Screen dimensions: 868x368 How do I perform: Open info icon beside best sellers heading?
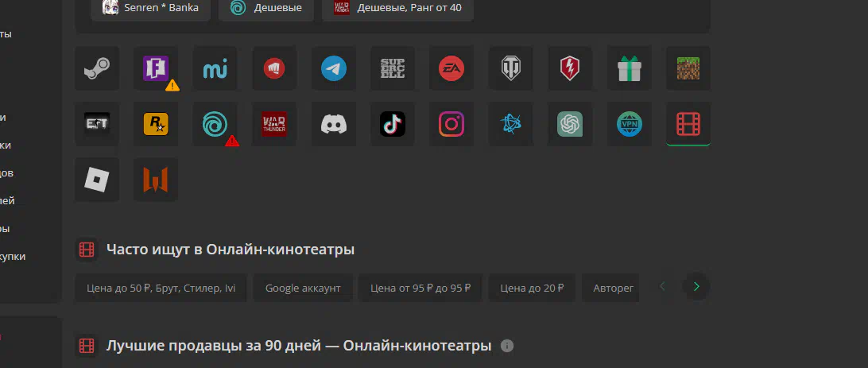[507, 346]
